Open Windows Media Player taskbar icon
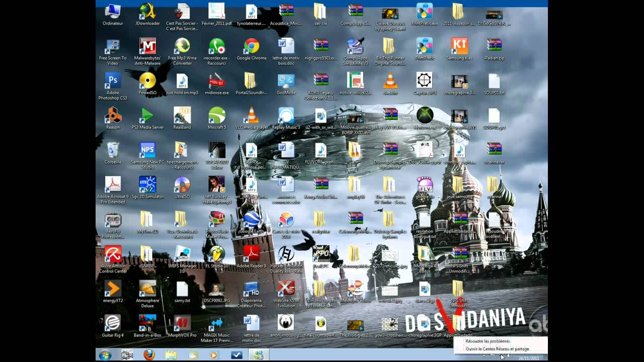This screenshot has width=644, height=362. 214,355
